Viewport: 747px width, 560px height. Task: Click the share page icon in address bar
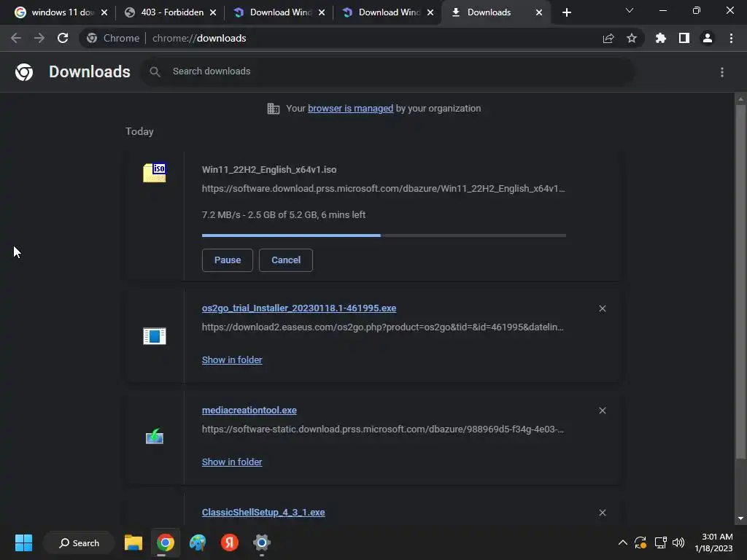pyautogui.click(x=608, y=39)
